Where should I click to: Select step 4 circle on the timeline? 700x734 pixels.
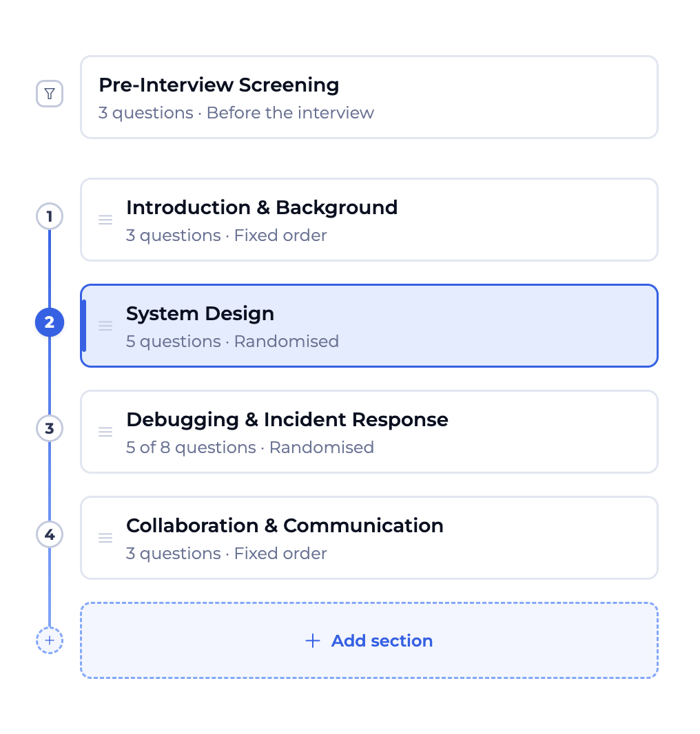coord(50,534)
